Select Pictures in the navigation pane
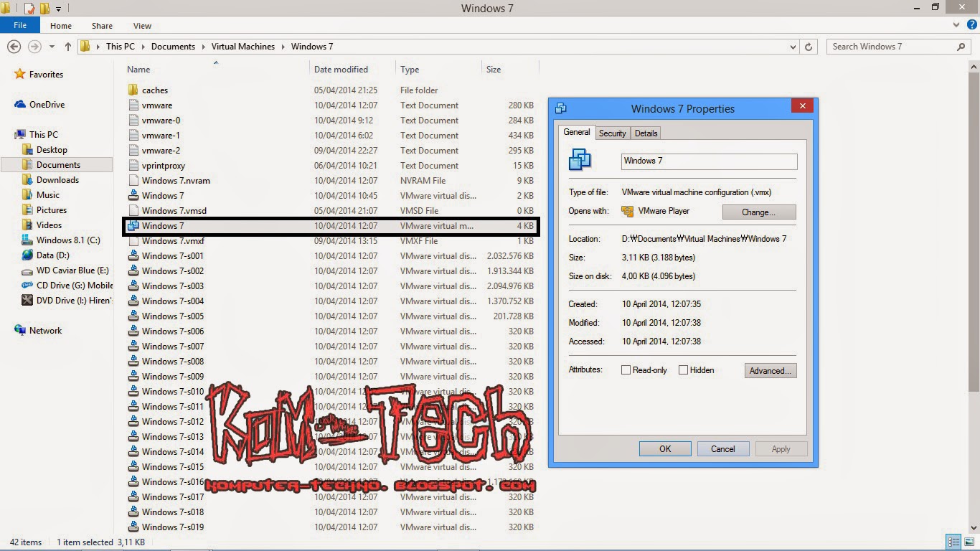 coord(52,210)
